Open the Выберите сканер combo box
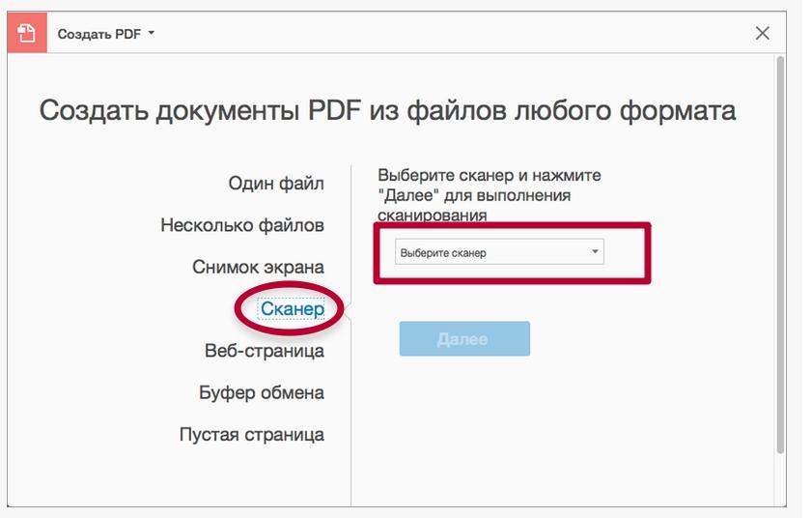 coord(499,252)
